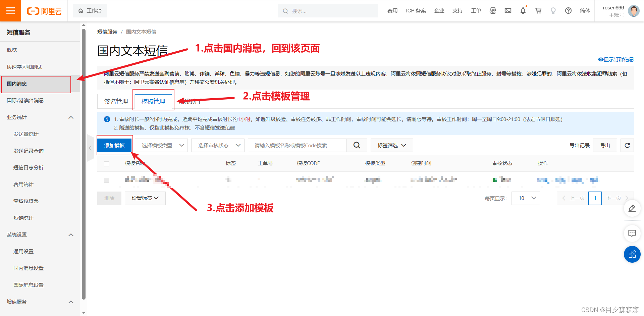Collapse the sidebar with the arrow handle
Image resolution: width=644 pixels, height=316 pixels.
coord(90,148)
